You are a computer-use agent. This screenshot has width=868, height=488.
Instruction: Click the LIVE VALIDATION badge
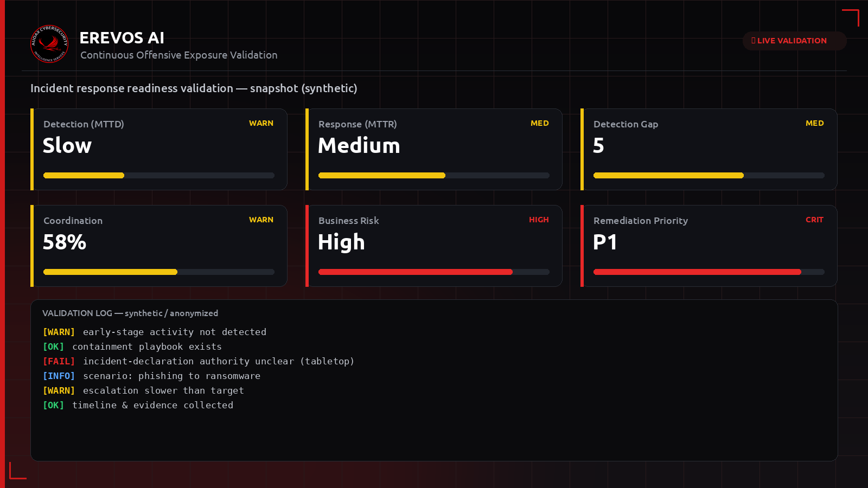(794, 41)
